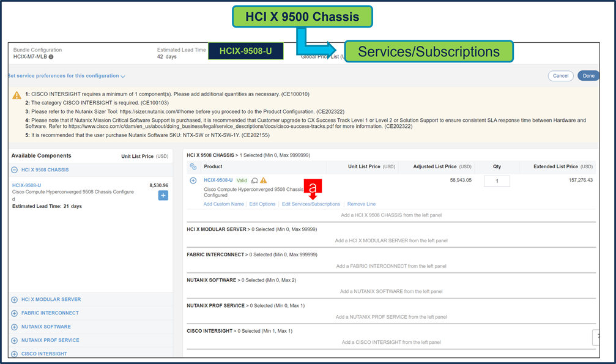This screenshot has height=364, width=616.
Task: Expand CISCO INTERSIGHT in left panel
Action: [x=14, y=354]
